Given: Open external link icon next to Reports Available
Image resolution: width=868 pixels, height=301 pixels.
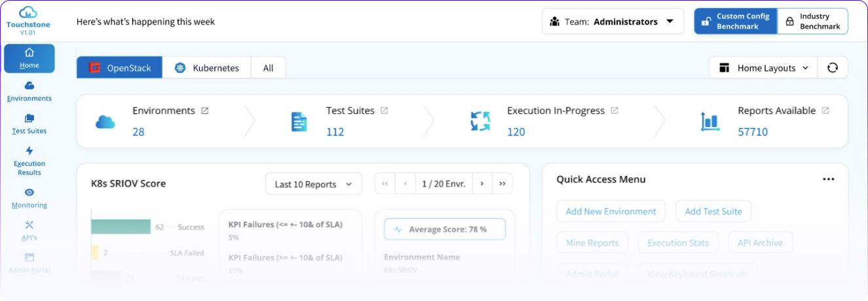Looking at the screenshot, I should click(x=825, y=111).
